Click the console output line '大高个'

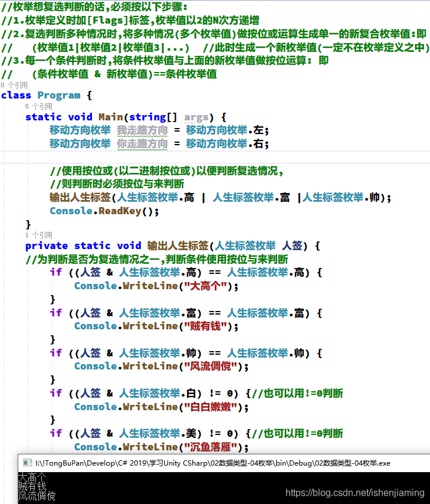click(32, 477)
